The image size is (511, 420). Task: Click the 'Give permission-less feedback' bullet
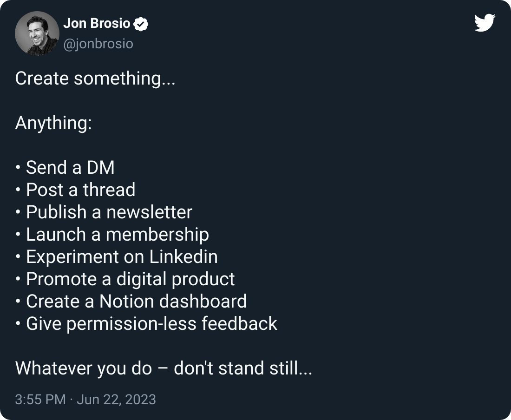(x=146, y=324)
